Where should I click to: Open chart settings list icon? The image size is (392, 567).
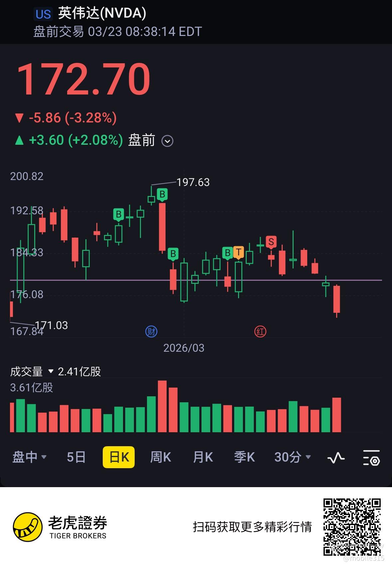click(371, 458)
